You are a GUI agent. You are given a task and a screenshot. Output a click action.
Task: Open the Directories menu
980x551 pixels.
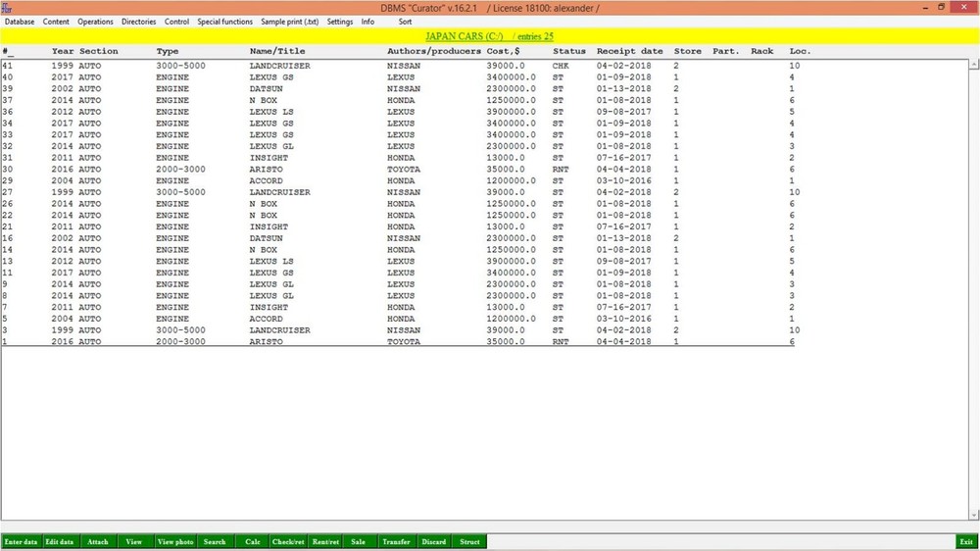coord(138,22)
